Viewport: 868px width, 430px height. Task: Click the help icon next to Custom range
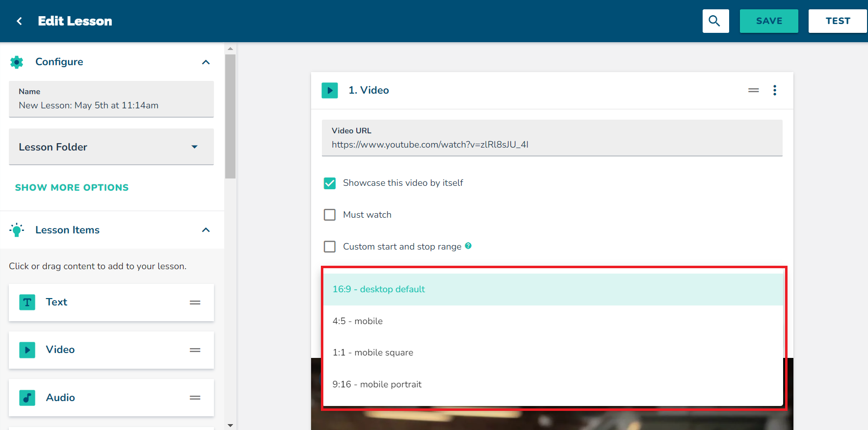point(468,246)
